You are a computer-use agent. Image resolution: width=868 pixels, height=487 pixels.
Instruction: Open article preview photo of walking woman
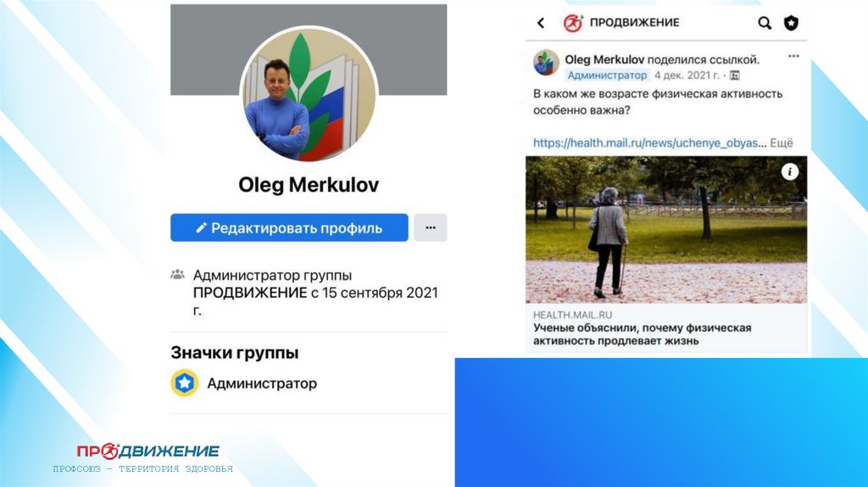666,229
